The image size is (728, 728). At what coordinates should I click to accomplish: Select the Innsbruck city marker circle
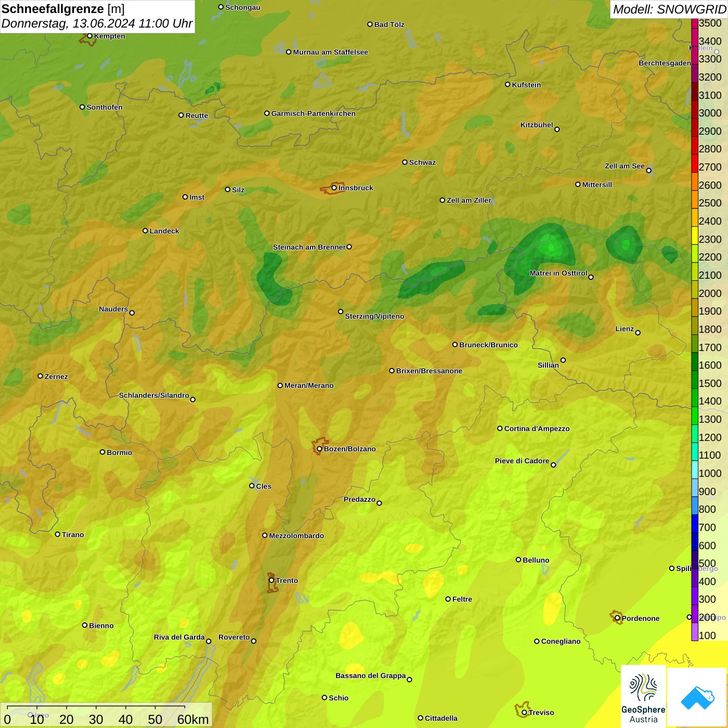point(334,188)
